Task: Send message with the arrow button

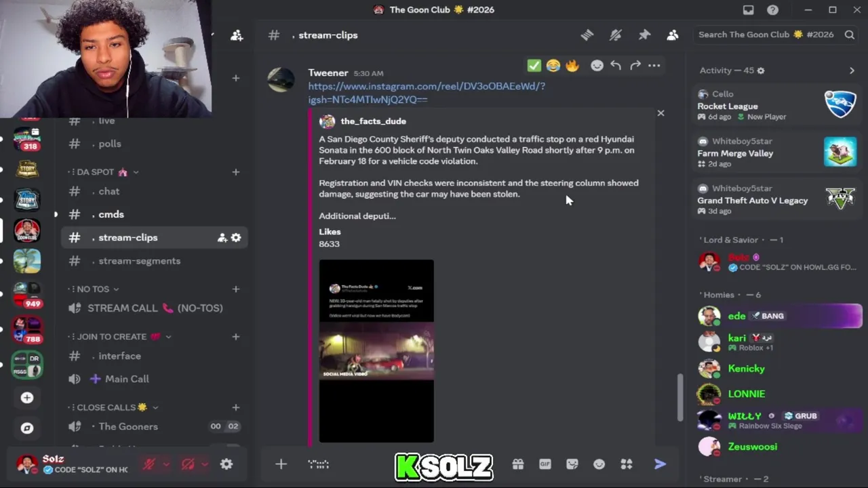Action: click(x=660, y=464)
